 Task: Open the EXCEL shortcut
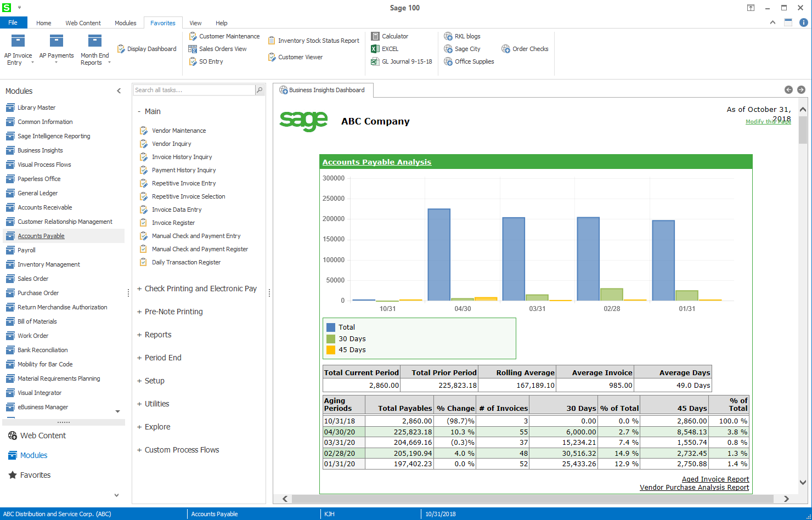pyautogui.click(x=390, y=49)
